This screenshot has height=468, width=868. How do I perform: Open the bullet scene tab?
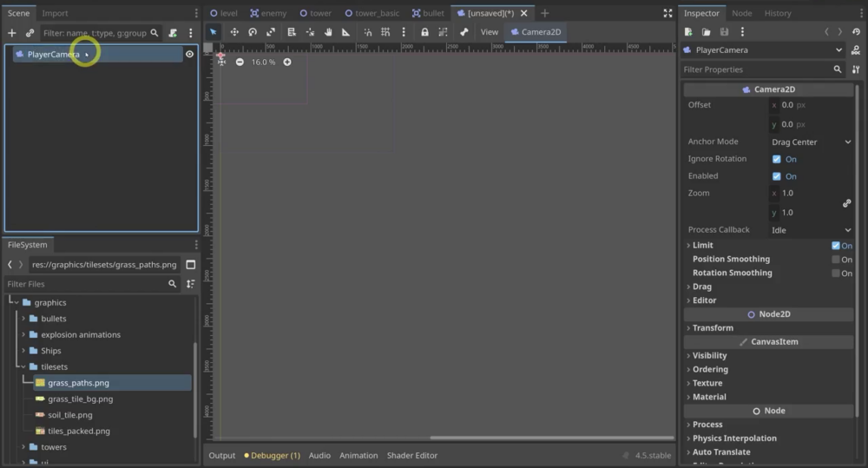[x=428, y=13]
